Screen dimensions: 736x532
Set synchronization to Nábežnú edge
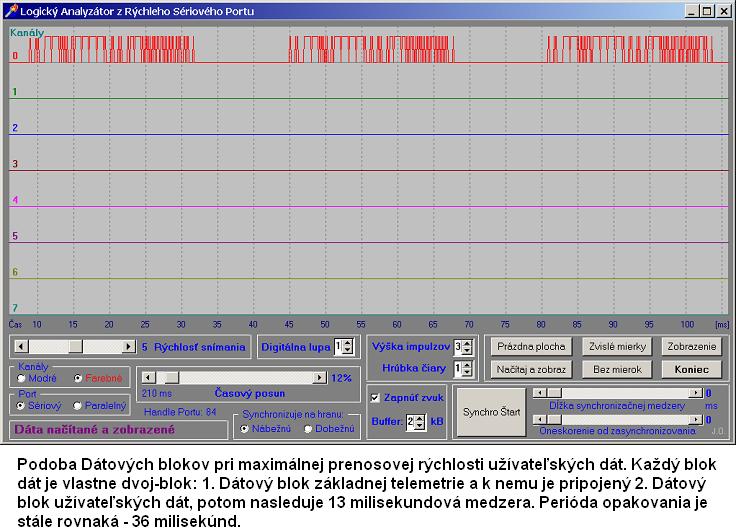point(245,428)
